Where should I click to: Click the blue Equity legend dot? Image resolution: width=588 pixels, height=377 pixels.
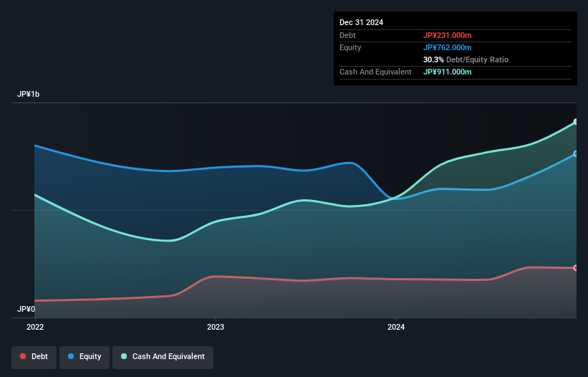pyautogui.click(x=71, y=356)
